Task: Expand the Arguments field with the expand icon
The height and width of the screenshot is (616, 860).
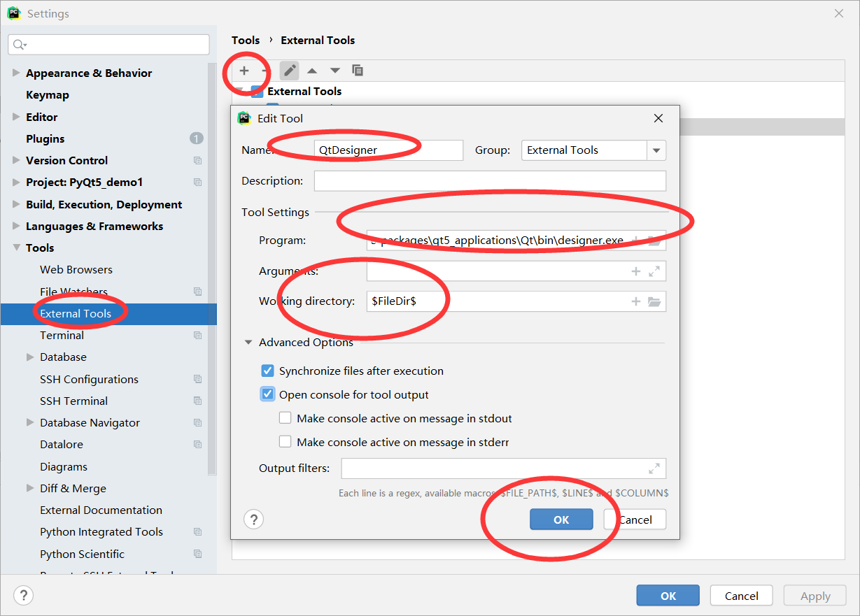Action: [x=654, y=271]
